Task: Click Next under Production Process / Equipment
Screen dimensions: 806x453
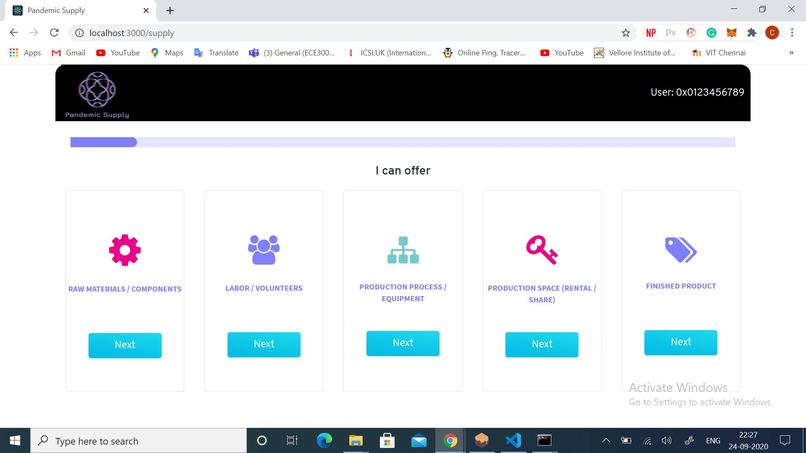Action: tap(403, 343)
